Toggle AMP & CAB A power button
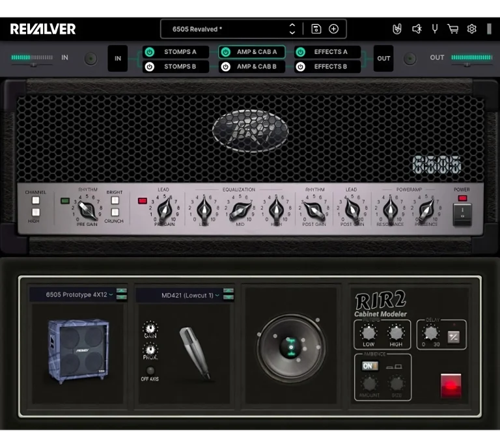The height and width of the screenshot is (448, 500). point(226,52)
